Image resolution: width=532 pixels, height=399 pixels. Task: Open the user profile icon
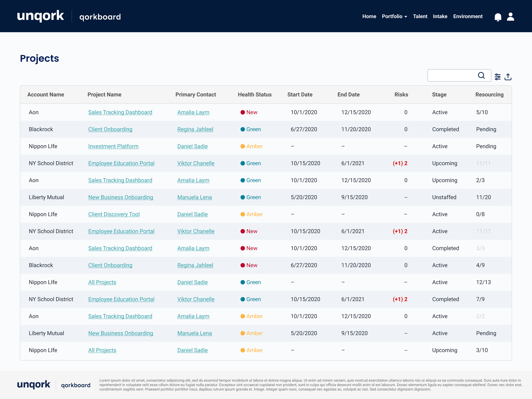(x=510, y=17)
